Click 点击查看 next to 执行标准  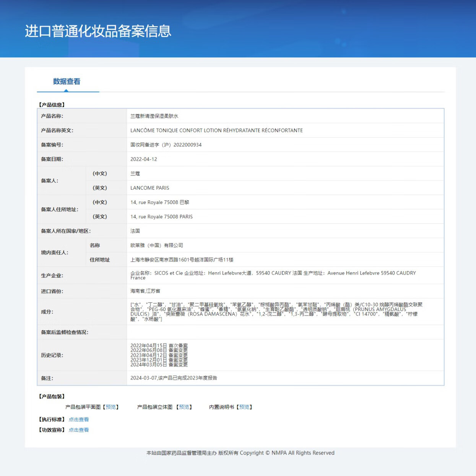pos(79,420)
